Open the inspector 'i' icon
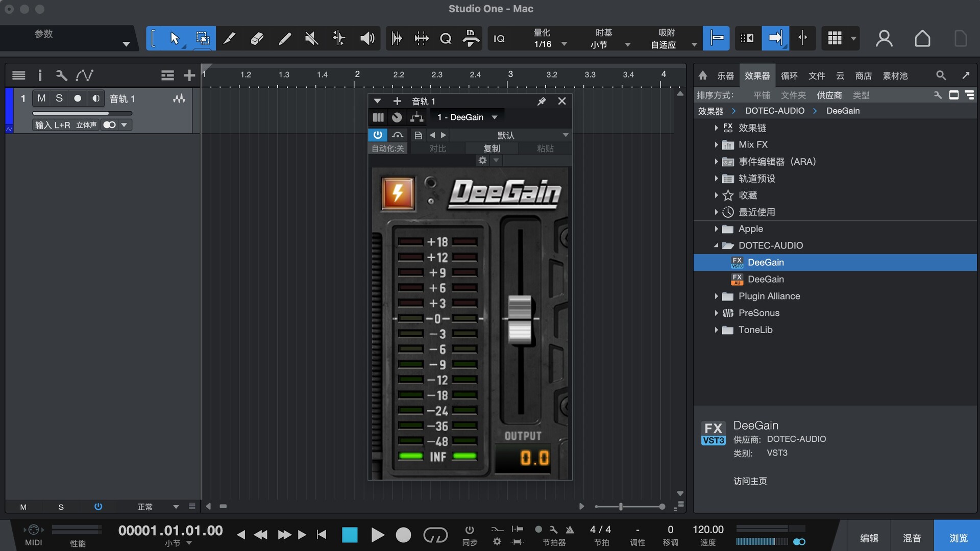The width and height of the screenshot is (980, 551). click(x=40, y=76)
